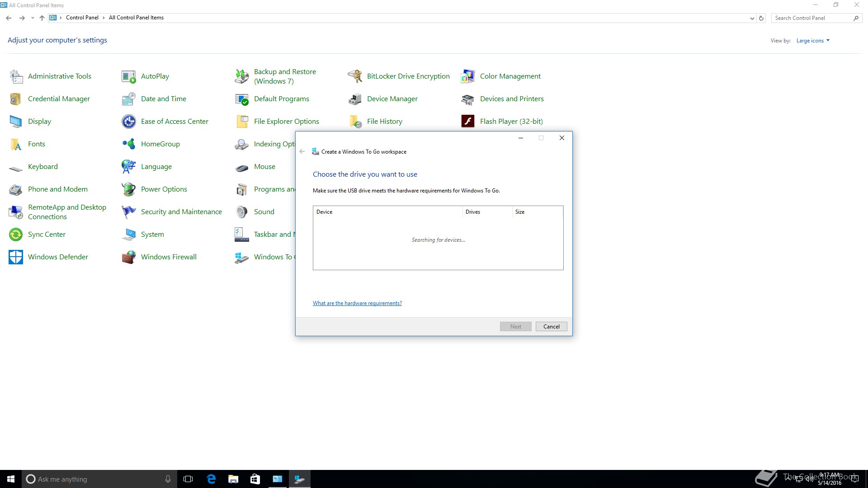868x488 pixels.
Task: Open the Color Management icon
Action: [468, 76]
